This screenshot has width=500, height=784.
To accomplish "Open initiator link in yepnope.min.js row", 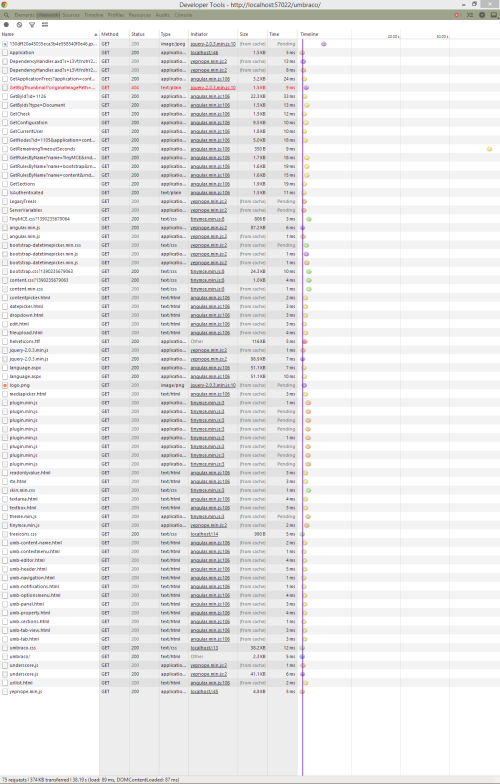I will click(204, 692).
